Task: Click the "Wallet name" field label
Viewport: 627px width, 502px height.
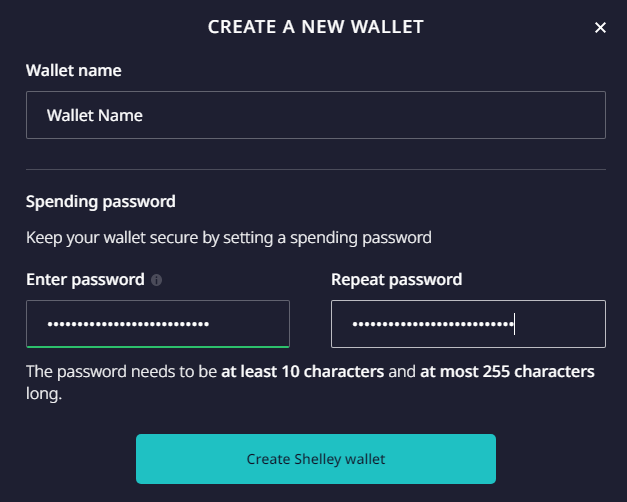Action: 74,71
